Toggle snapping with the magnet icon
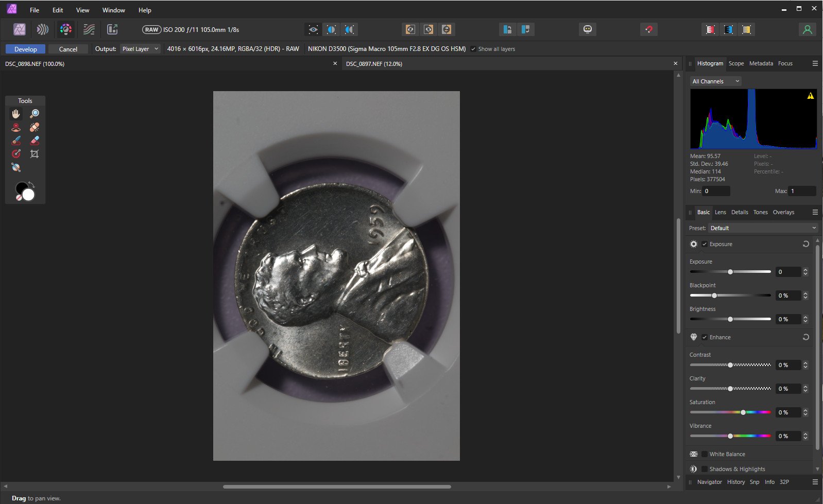823x504 pixels. click(648, 30)
